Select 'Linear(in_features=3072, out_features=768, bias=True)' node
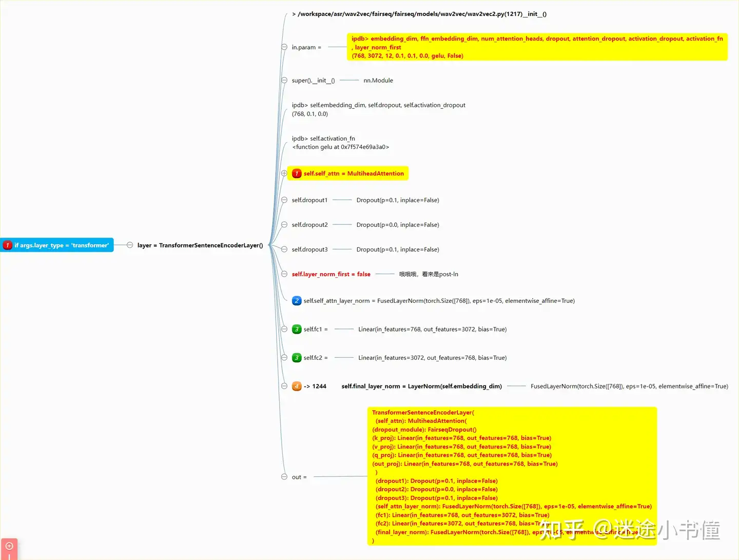739x560 pixels. point(432,358)
